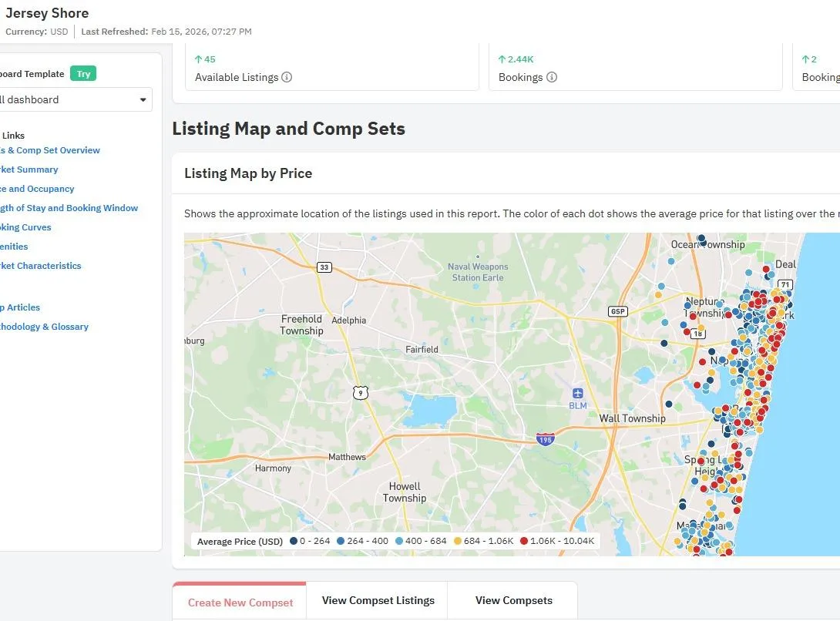The height and width of the screenshot is (621, 840).
Task: Click the GSP parkway marker on map
Action: click(617, 311)
